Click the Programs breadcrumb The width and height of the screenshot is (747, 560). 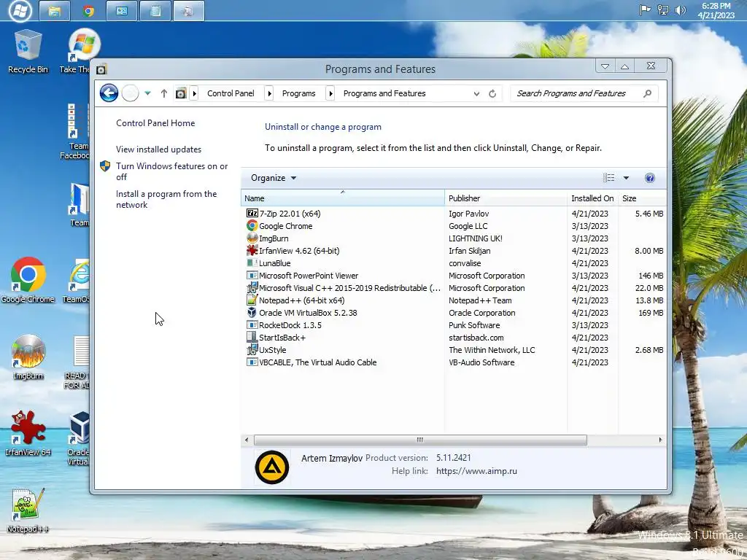tap(298, 93)
